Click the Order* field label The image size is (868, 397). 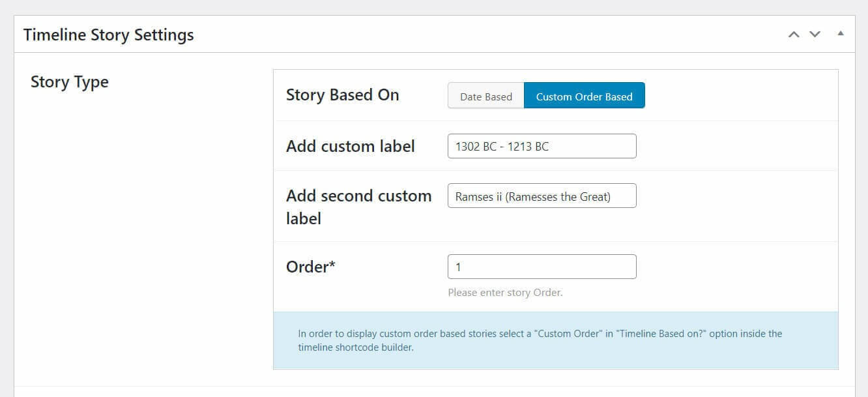click(x=310, y=266)
